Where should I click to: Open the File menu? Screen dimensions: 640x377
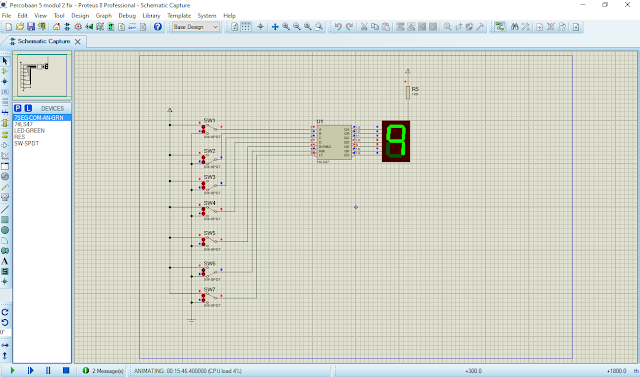7,16
